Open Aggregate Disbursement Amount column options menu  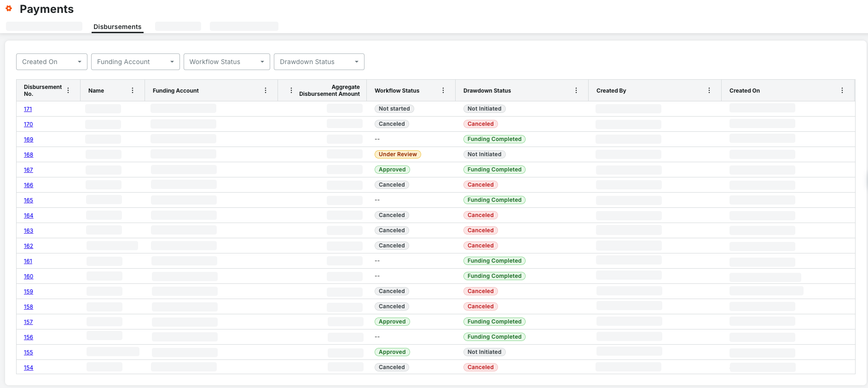pos(291,90)
